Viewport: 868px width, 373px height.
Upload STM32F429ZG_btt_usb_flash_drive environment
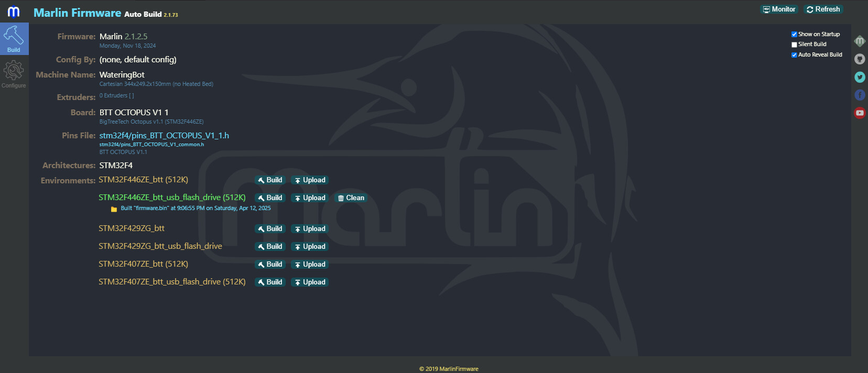coord(310,247)
